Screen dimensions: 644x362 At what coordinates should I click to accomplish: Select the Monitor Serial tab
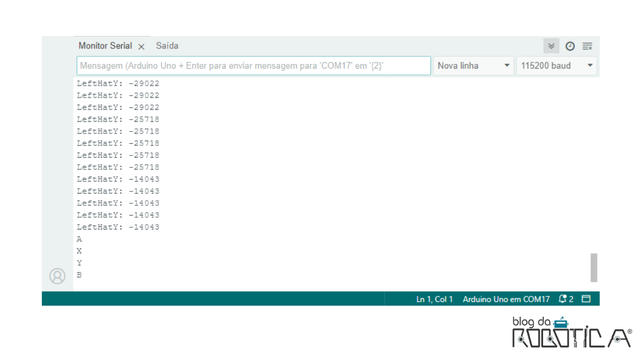pyautogui.click(x=105, y=46)
